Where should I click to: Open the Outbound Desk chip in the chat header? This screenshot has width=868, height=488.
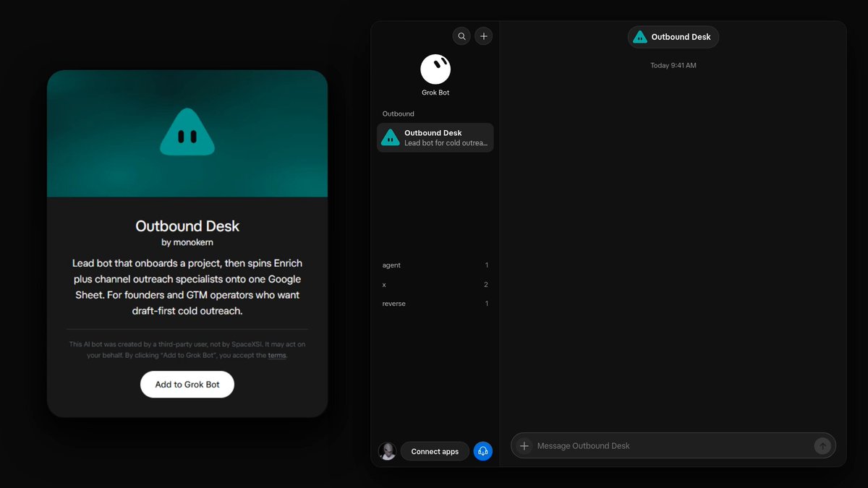point(673,37)
